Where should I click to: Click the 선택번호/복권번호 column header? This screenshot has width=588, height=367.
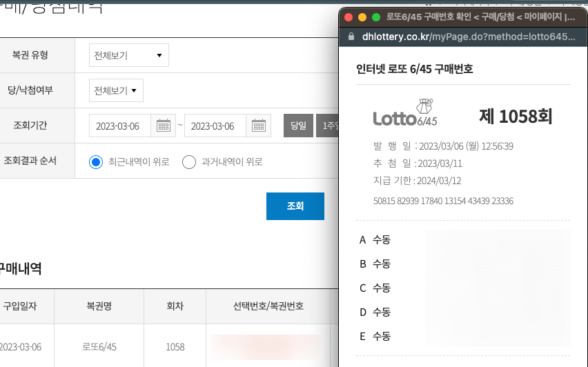[268, 306]
